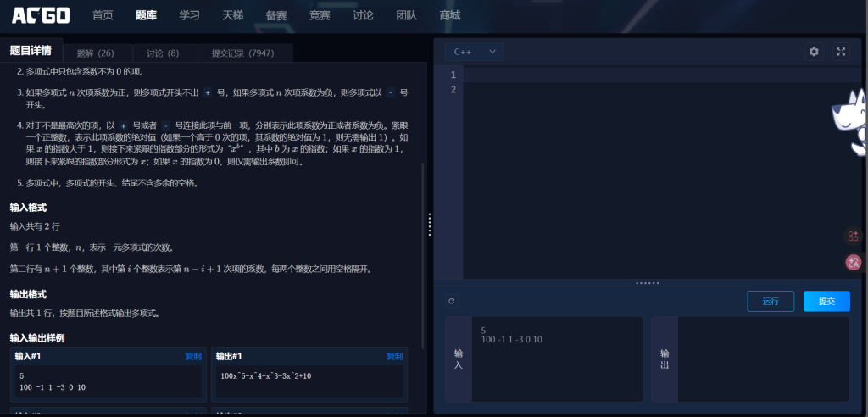Switch to the 题解 (26) tab

95,53
